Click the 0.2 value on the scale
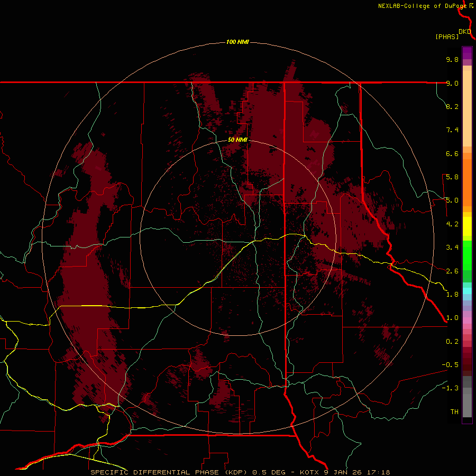The width and height of the screenshot is (476, 476). pyautogui.click(x=452, y=342)
